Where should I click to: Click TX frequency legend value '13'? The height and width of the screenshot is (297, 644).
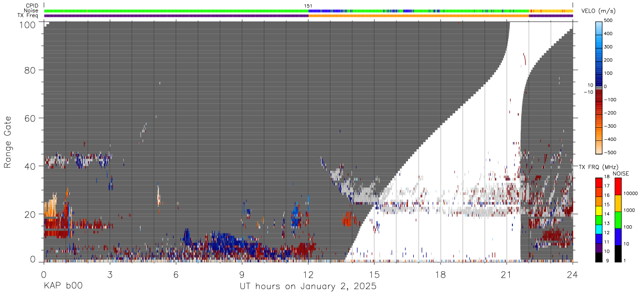(x=608, y=224)
